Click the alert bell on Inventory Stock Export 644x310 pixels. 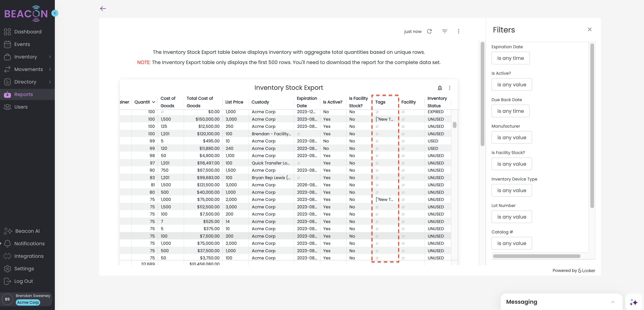point(440,88)
